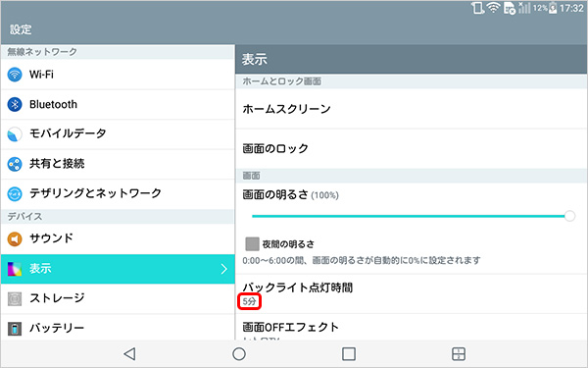Expand the 表示 row chevron
The width and height of the screenshot is (588, 368).
[223, 269]
